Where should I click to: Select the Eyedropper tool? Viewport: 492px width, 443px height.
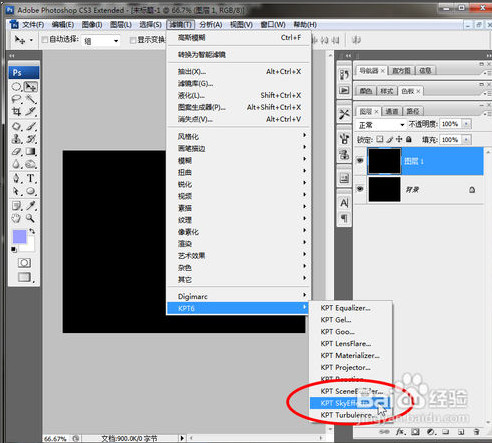click(31, 206)
